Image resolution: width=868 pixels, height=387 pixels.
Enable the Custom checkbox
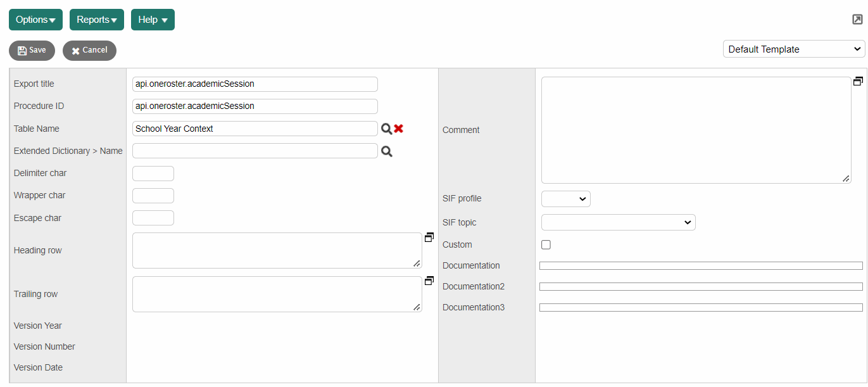[546, 244]
